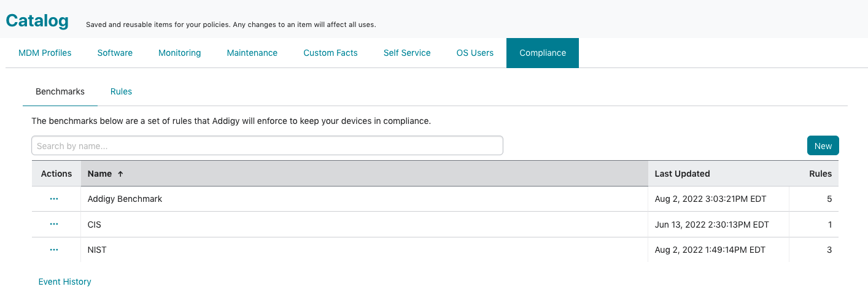
Task: Open the OS Users tab
Action: [x=475, y=53]
